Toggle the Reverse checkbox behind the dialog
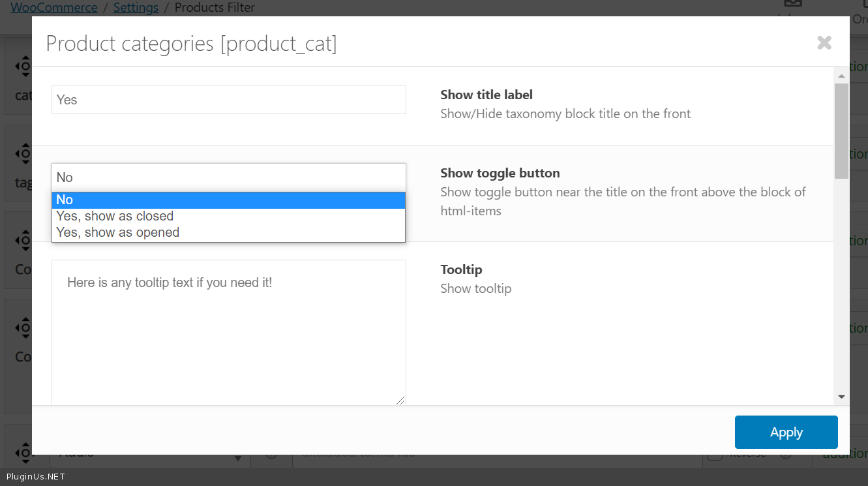 (x=715, y=455)
